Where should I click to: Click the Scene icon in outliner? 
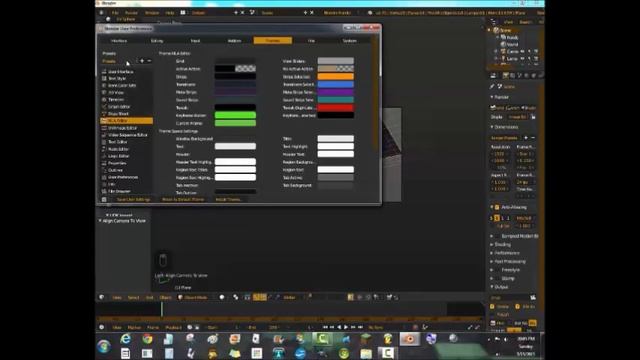pyautogui.click(x=496, y=30)
